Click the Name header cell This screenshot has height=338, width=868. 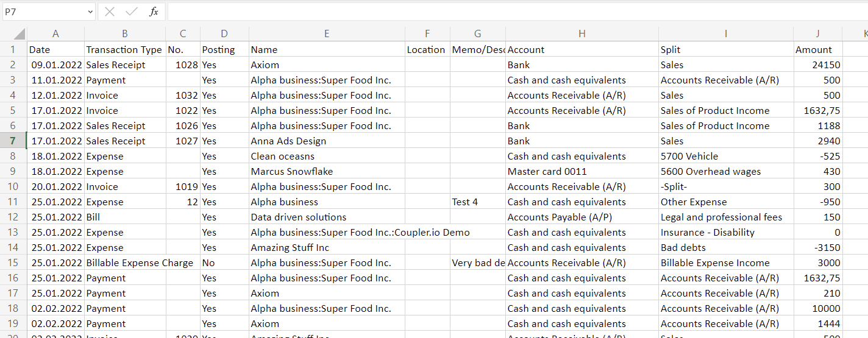tap(327, 49)
